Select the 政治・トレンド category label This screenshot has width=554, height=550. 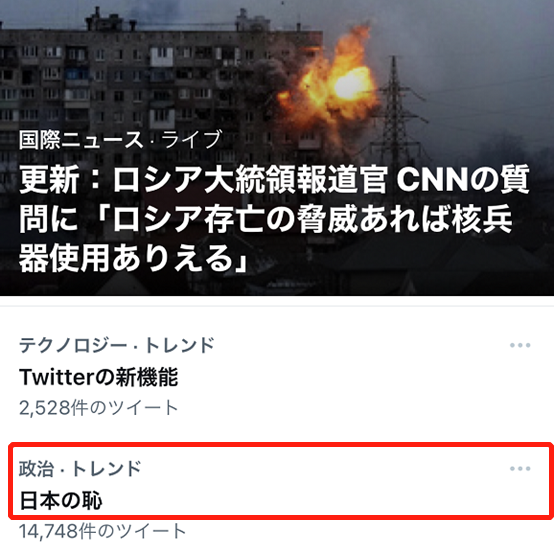(x=80, y=469)
